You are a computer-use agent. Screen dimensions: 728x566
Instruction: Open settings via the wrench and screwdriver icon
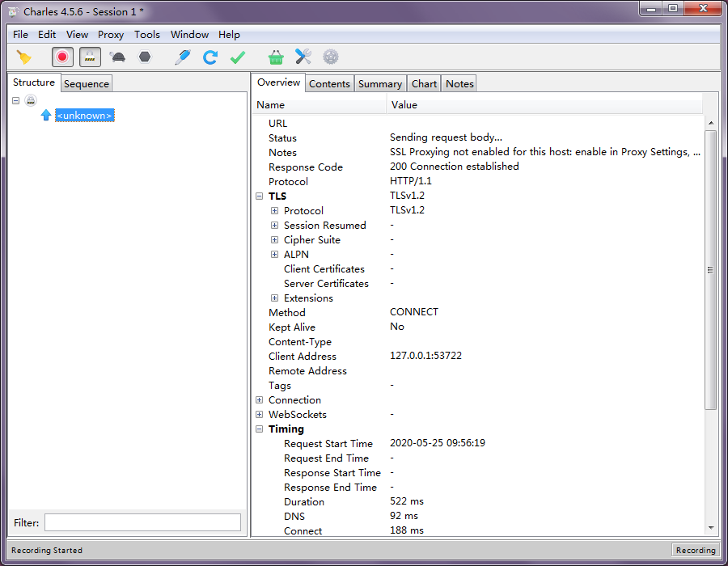[x=303, y=57]
